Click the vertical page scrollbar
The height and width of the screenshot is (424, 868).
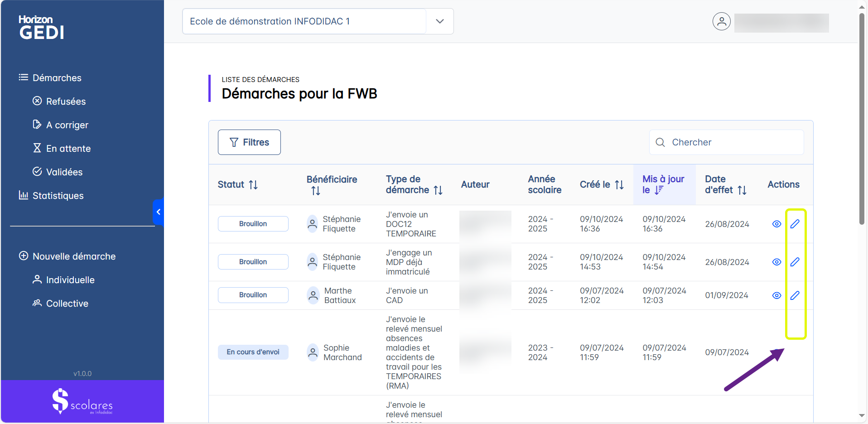[x=862, y=118]
